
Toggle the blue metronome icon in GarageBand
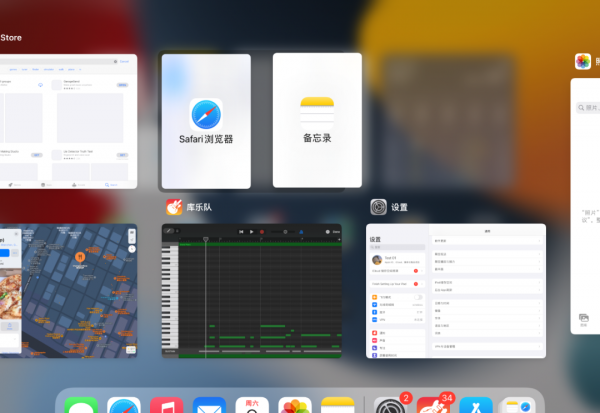click(x=301, y=232)
